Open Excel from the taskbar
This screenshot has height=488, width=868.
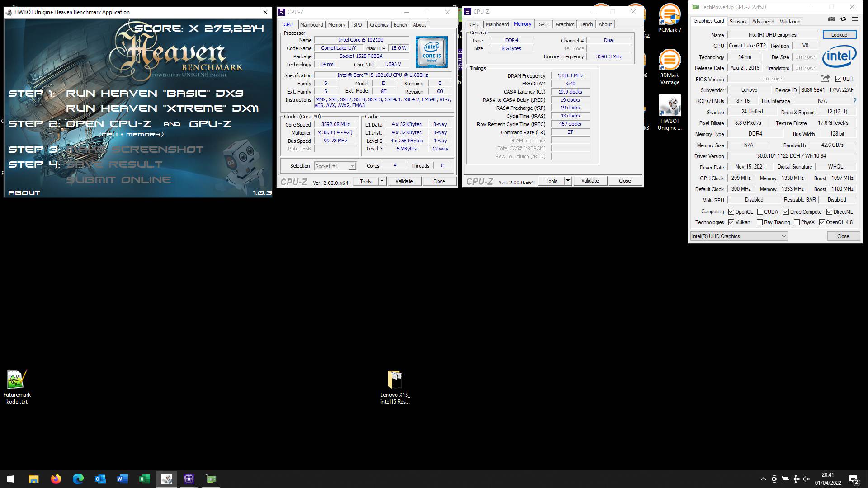[144, 479]
